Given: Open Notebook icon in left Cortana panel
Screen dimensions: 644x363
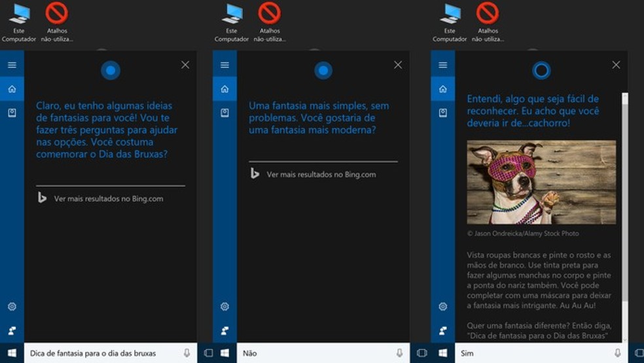Looking at the screenshot, I should pyautogui.click(x=12, y=113).
